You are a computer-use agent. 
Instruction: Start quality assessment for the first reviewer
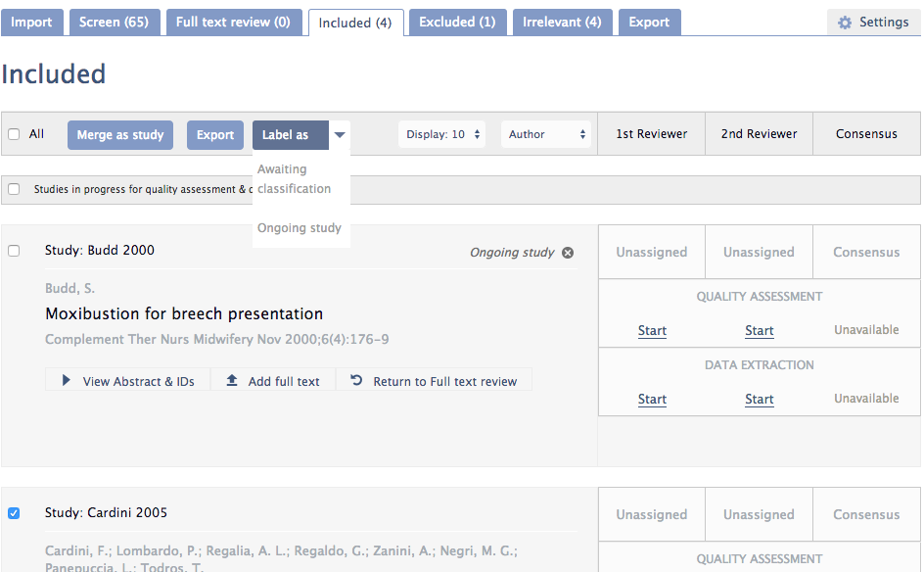pos(652,331)
